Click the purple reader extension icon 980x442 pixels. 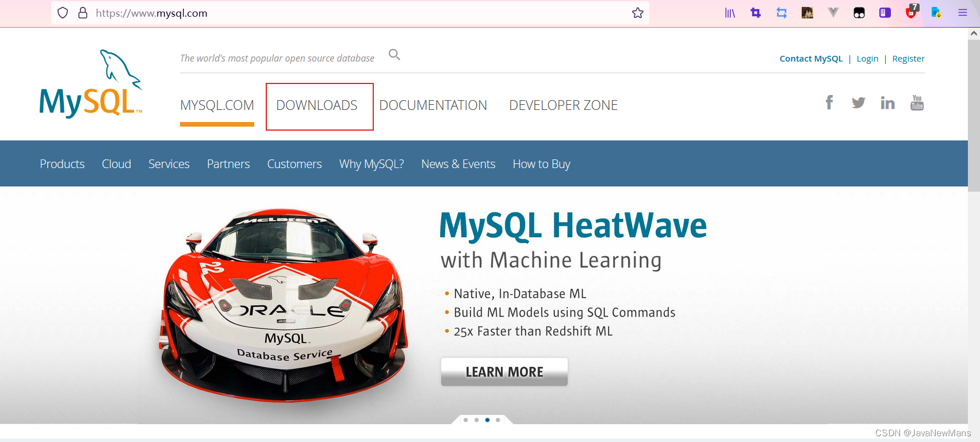pyautogui.click(x=885, y=13)
